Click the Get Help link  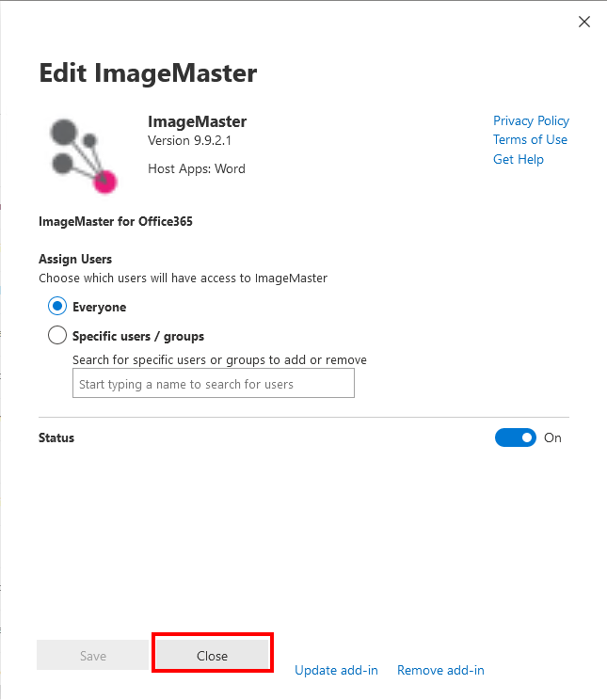tap(519, 159)
